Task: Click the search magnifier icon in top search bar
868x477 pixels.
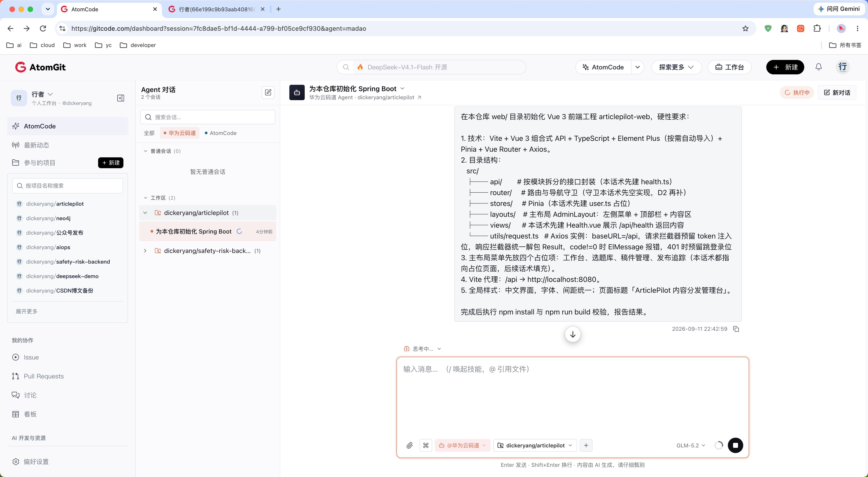Action: point(346,67)
